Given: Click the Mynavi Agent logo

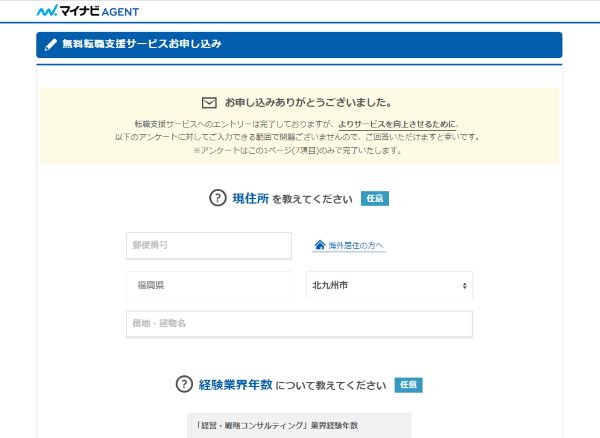Looking at the screenshot, I should coord(88,11).
